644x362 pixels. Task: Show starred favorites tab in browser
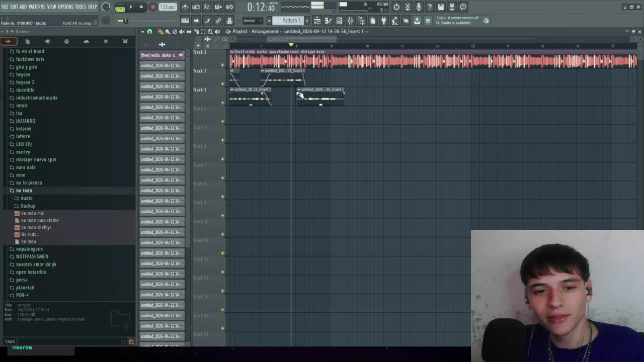106,41
